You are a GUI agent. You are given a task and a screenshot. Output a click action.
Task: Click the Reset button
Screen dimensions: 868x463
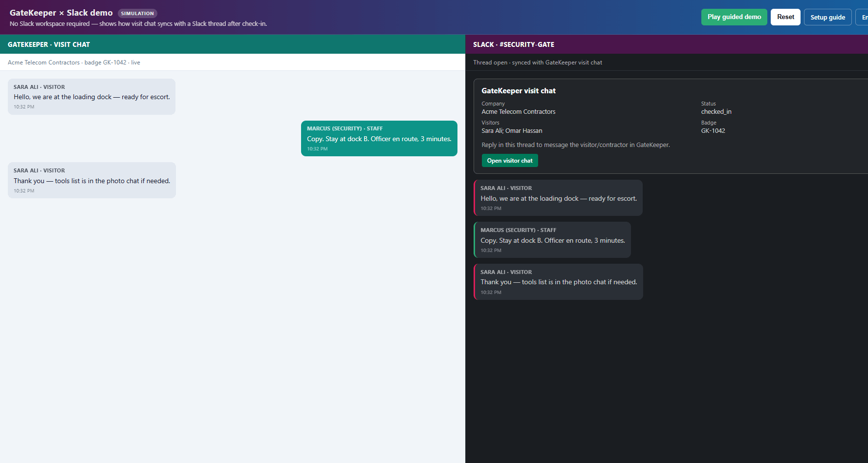[x=785, y=17]
